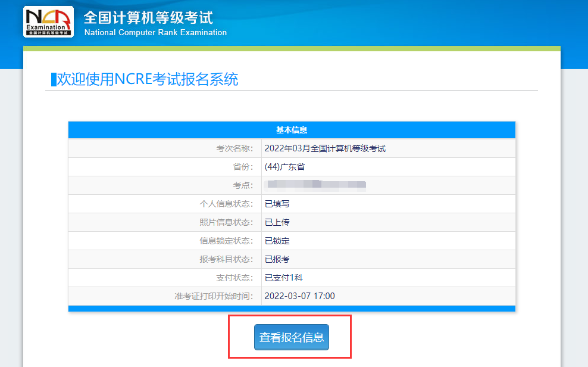The height and width of the screenshot is (367, 588).
Task: Select the 基本信息 table header bar
Action: coord(292,129)
